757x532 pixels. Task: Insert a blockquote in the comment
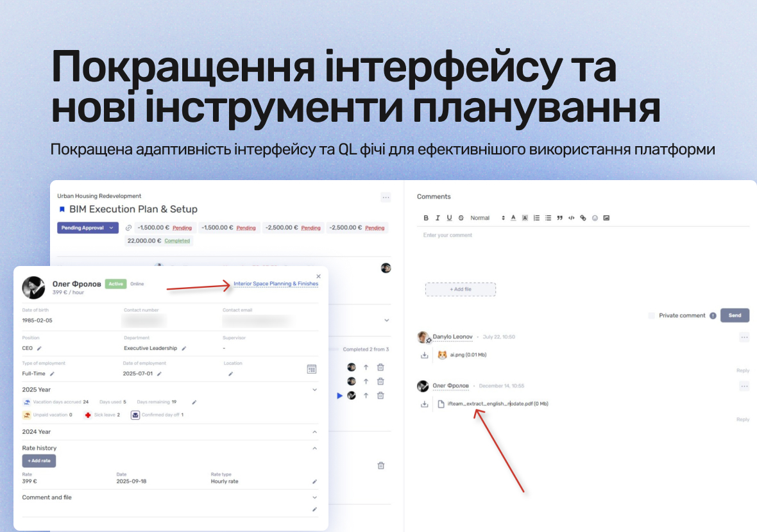559,218
